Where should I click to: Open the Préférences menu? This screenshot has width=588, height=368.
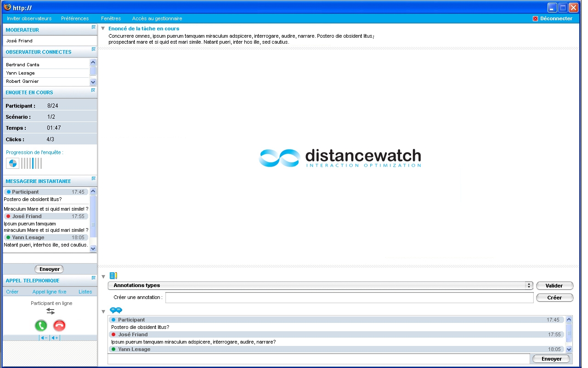75,18
